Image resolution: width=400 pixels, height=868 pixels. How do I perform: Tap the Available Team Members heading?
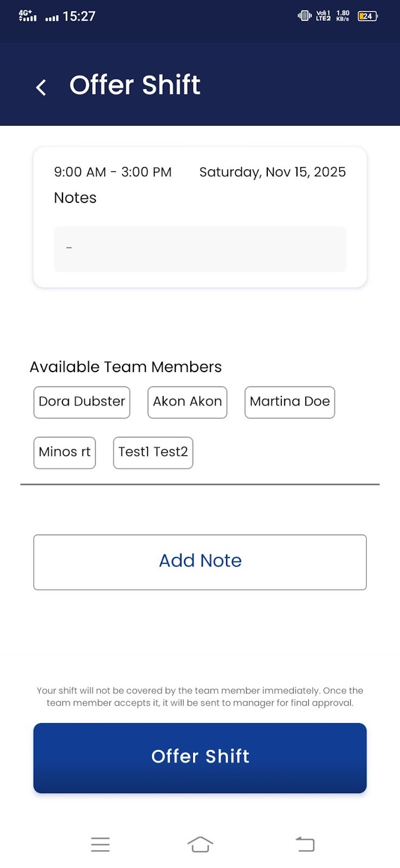pyautogui.click(x=126, y=367)
